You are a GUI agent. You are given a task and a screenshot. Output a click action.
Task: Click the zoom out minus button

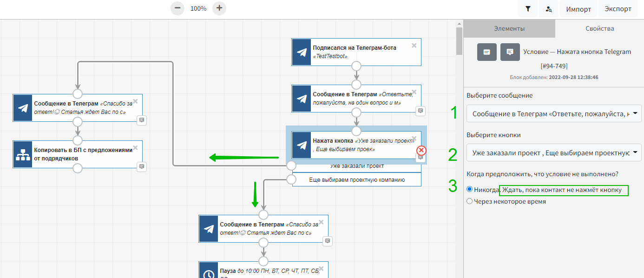[x=177, y=8]
